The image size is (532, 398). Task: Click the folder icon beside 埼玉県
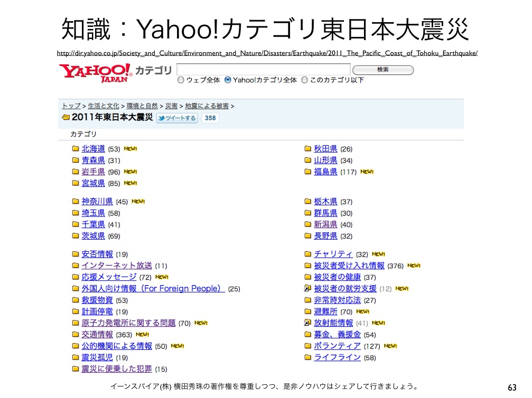click(x=76, y=213)
